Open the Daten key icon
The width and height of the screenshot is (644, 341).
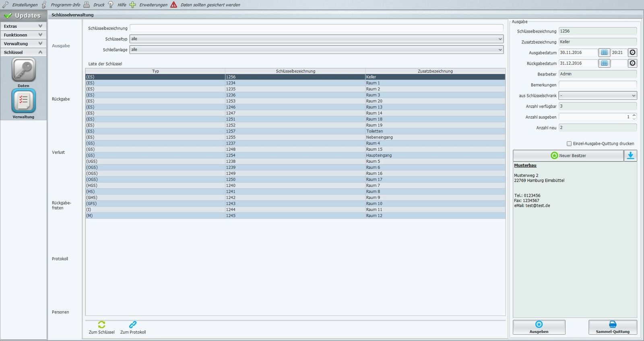(23, 70)
